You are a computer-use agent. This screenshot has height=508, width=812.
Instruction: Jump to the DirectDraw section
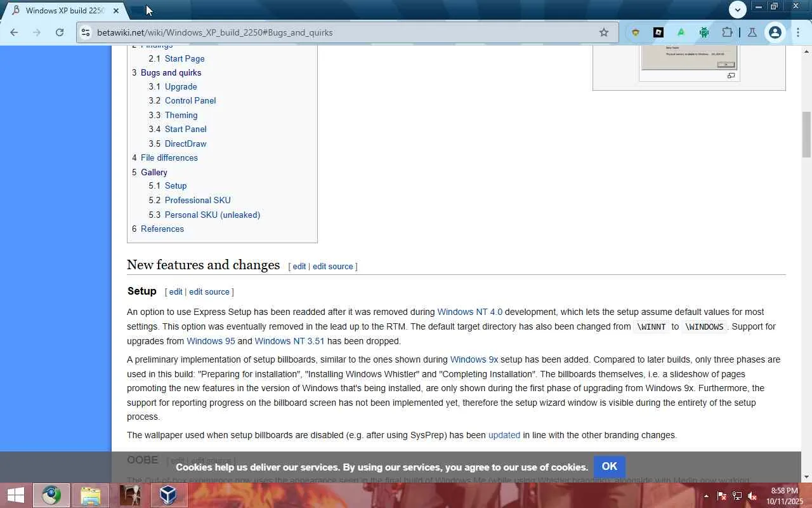coord(185,144)
